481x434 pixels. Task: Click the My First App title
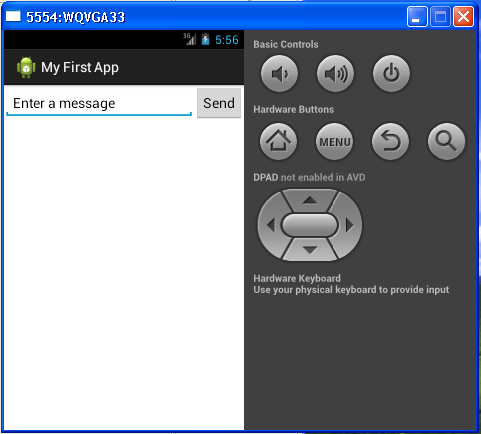(80, 67)
